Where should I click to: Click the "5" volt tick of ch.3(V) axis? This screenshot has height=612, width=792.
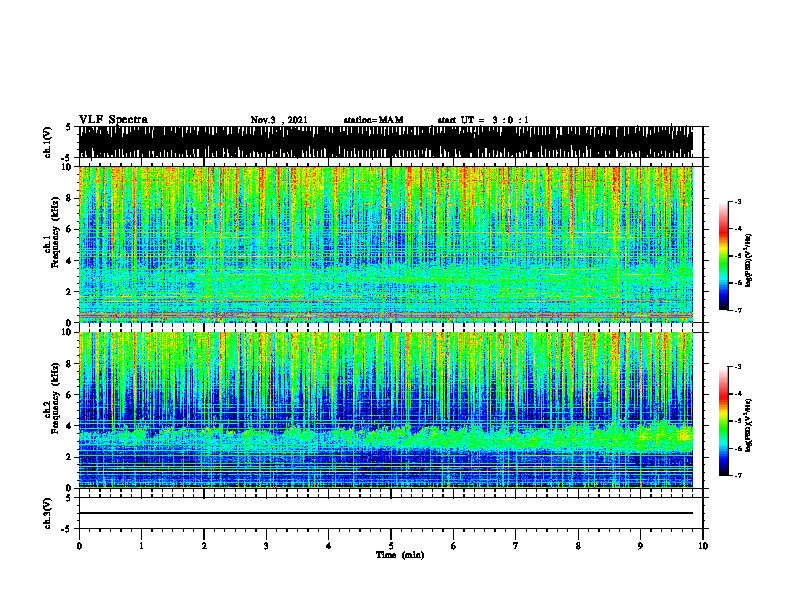click(69, 498)
